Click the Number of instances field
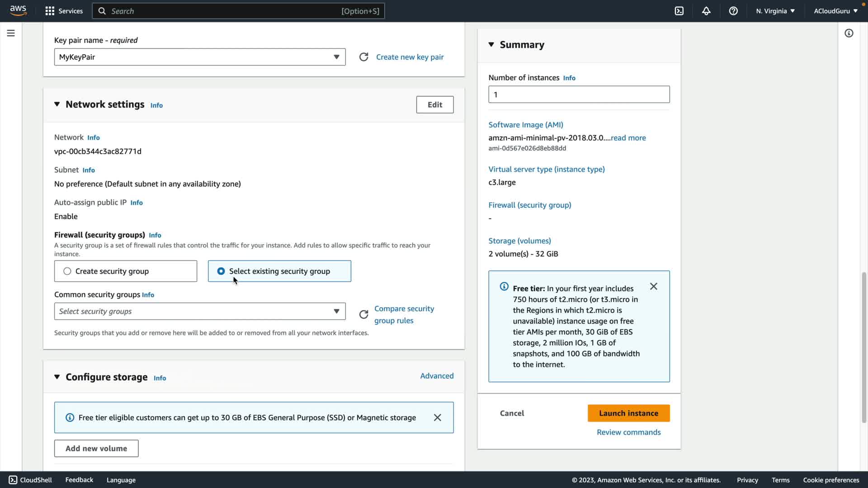Image resolution: width=868 pixels, height=488 pixels. (579, 94)
